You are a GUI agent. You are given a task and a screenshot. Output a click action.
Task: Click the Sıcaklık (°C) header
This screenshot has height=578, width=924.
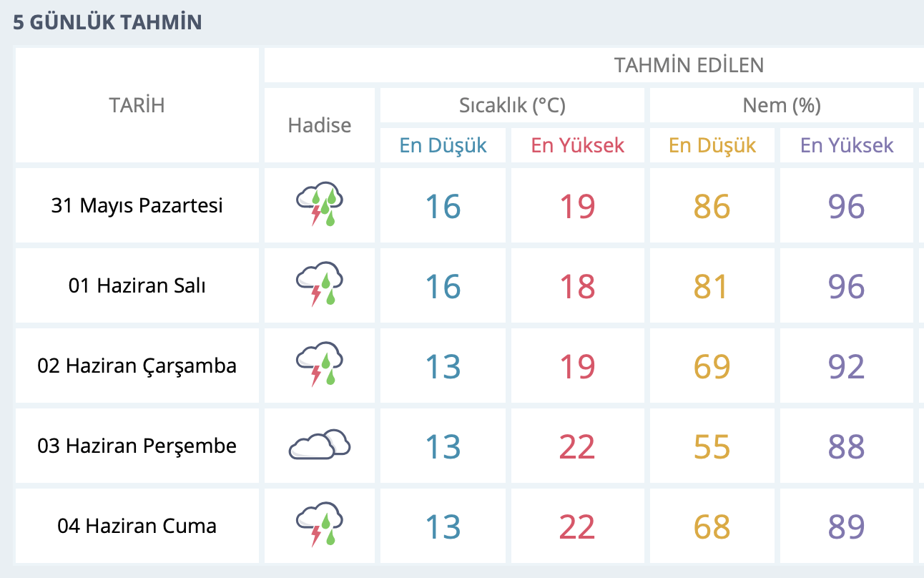point(512,105)
